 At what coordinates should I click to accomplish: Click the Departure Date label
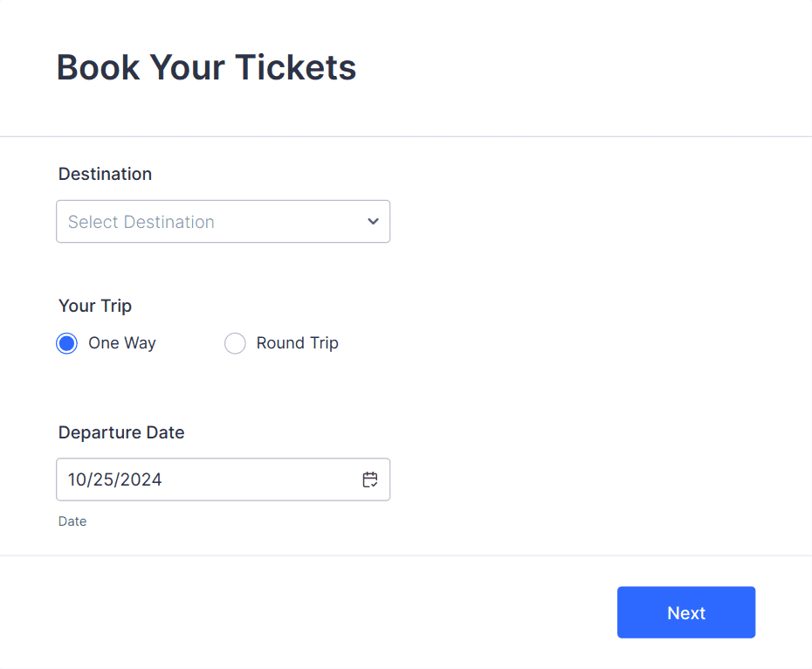pyautogui.click(x=121, y=432)
